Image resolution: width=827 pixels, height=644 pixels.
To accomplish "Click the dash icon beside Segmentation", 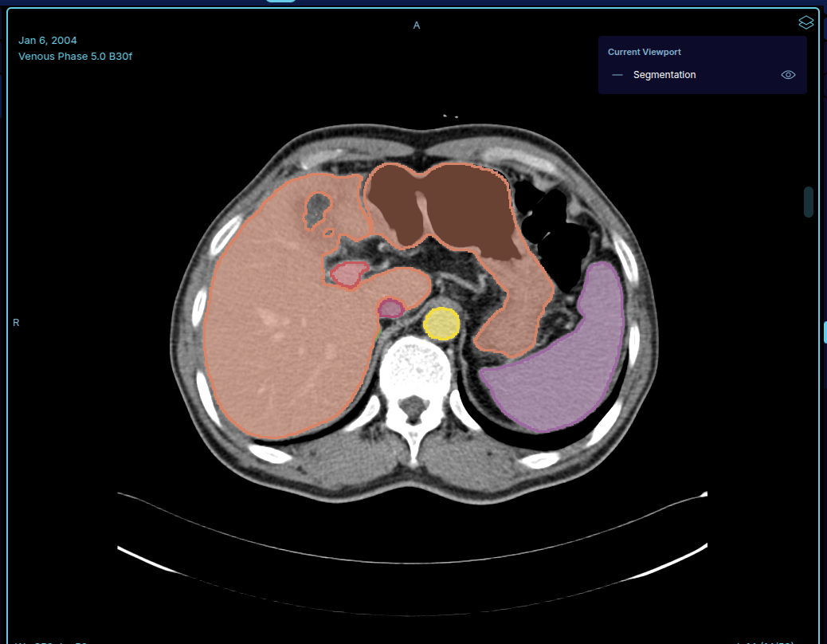I will pos(617,75).
